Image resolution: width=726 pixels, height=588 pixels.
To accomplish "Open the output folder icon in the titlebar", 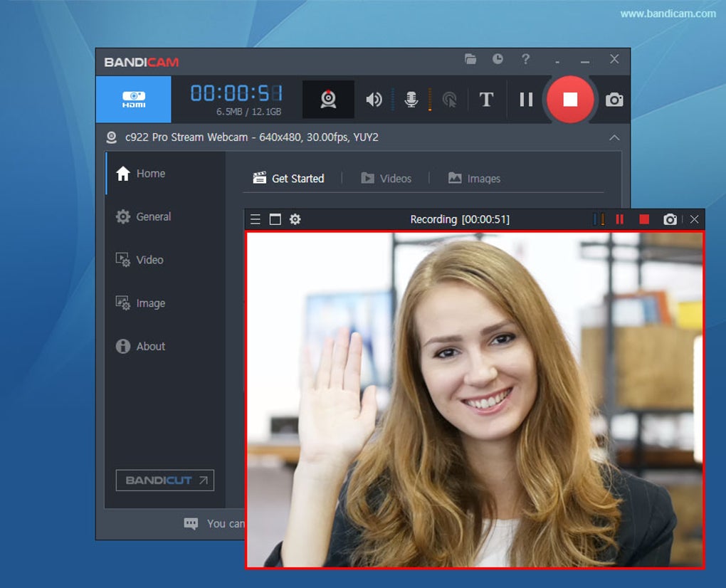I will point(470,60).
